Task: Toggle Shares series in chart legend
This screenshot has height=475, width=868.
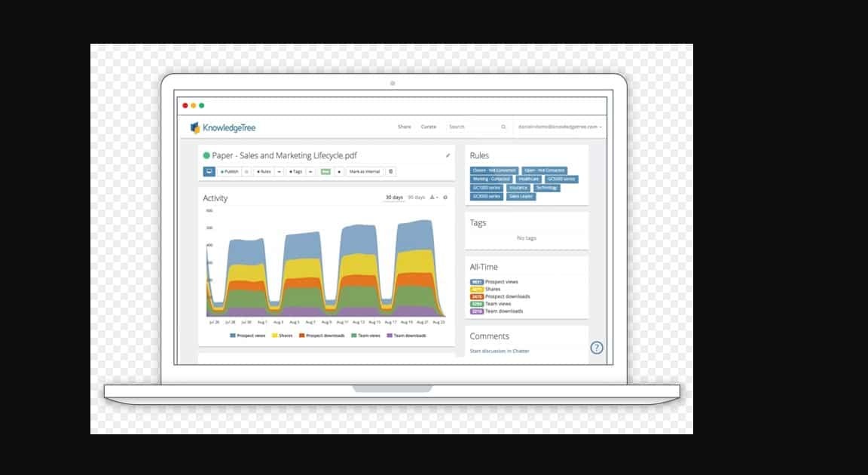Action: [x=283, y=336]
